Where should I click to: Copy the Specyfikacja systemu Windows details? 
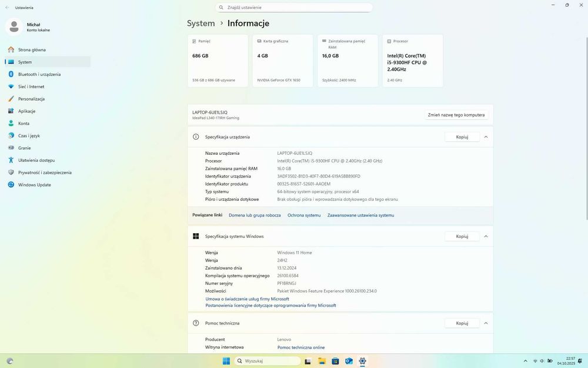coord(462,237)
